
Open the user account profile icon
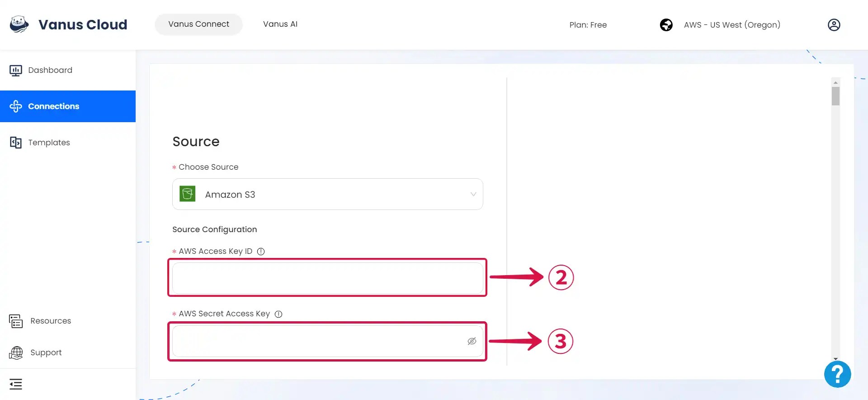(x=834, y=25)
